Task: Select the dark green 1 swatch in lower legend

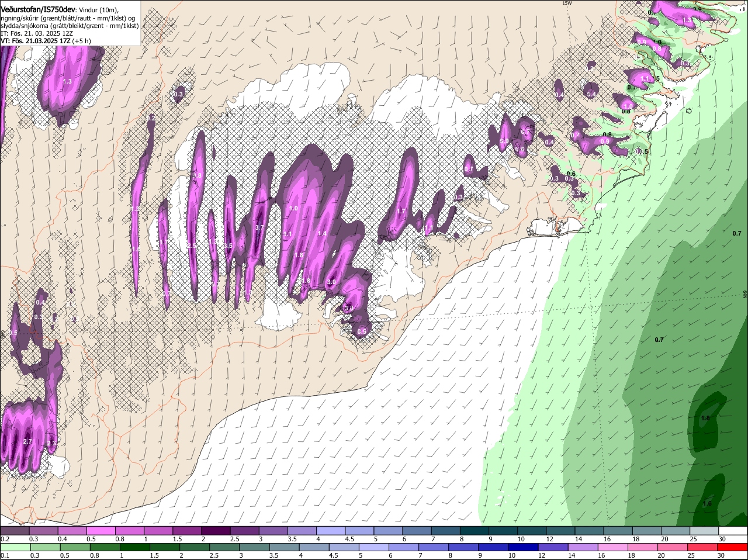Action: click(134, 547)
